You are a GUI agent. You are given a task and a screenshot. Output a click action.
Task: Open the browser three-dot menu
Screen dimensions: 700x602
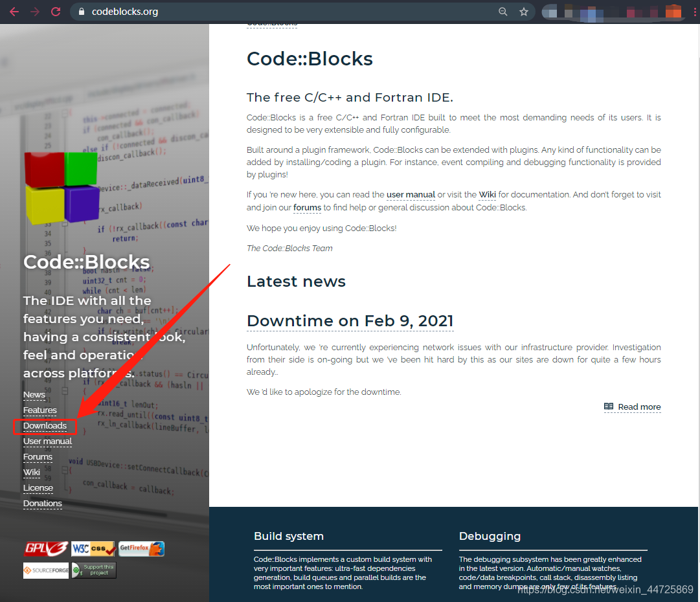coord(695,12)
